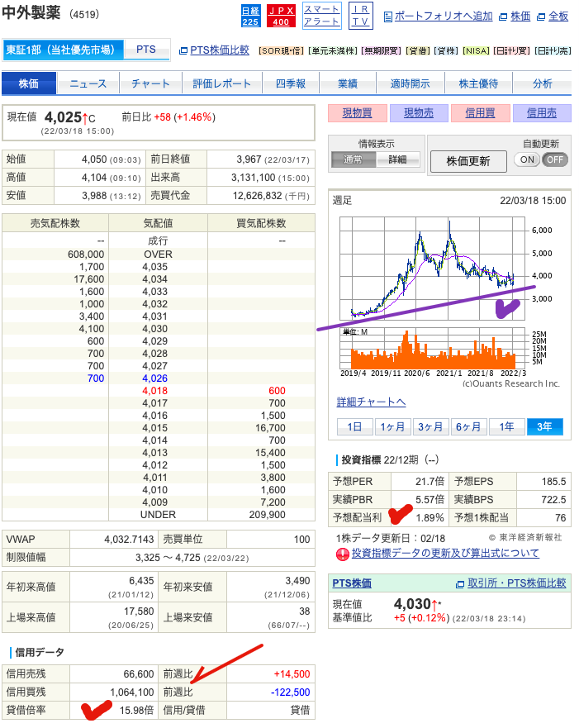Click the bid price 4,015
Image resolution: width=579 pixels, height=728 pixels.
155,428
